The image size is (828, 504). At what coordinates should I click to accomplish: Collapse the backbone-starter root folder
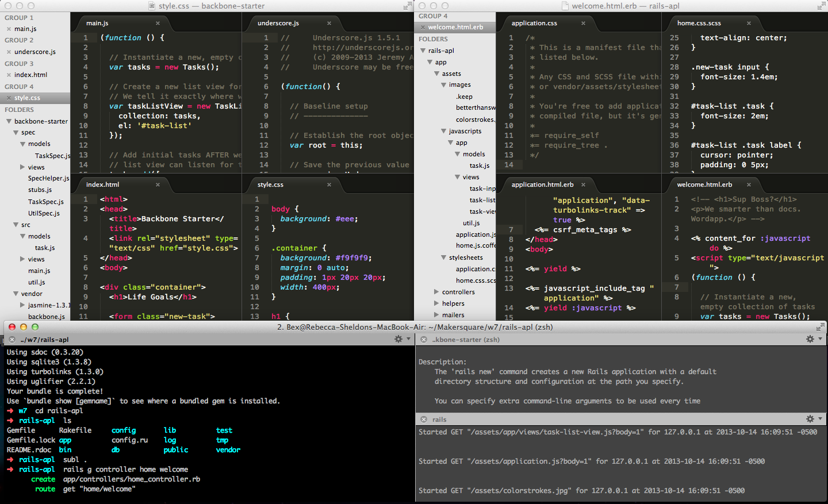(x=9, y=121)
